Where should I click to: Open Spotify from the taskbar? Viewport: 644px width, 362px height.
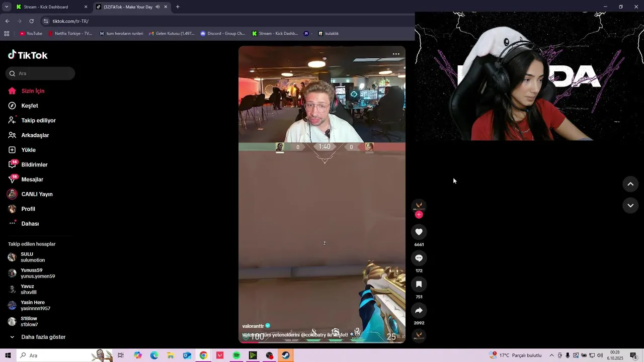[x=236, y=355]
